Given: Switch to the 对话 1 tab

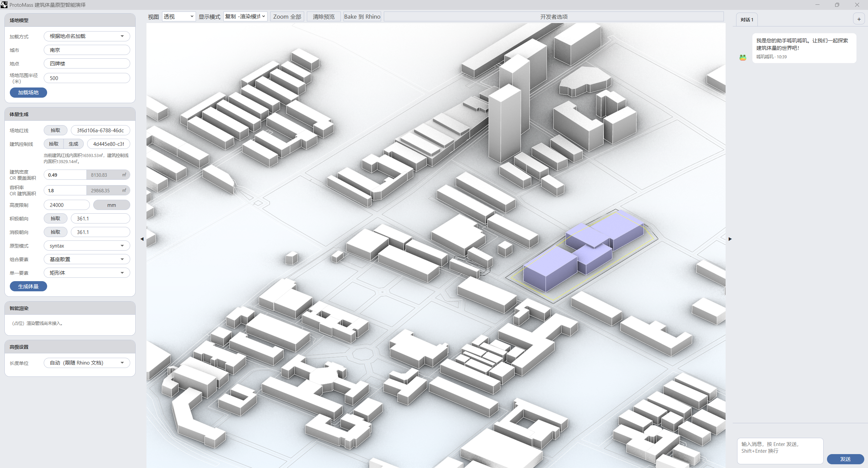Looking at the screenshot, I should click(x=747, y=20).
